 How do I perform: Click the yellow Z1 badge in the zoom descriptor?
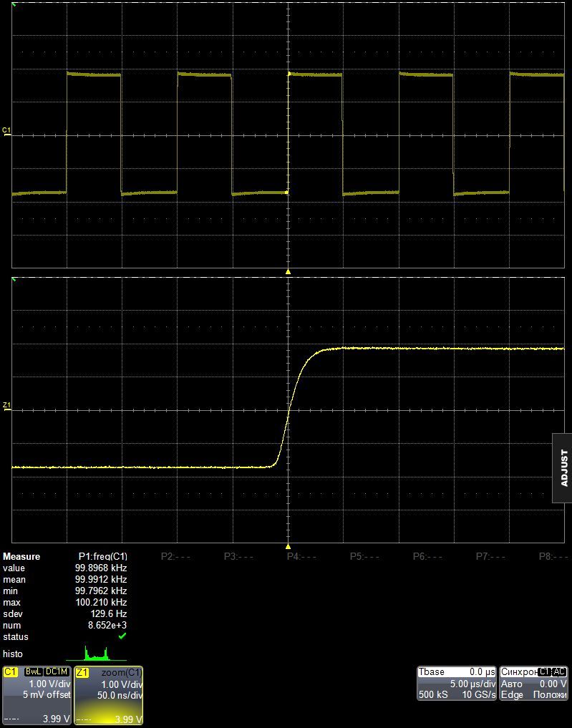(x=82, y=672)
